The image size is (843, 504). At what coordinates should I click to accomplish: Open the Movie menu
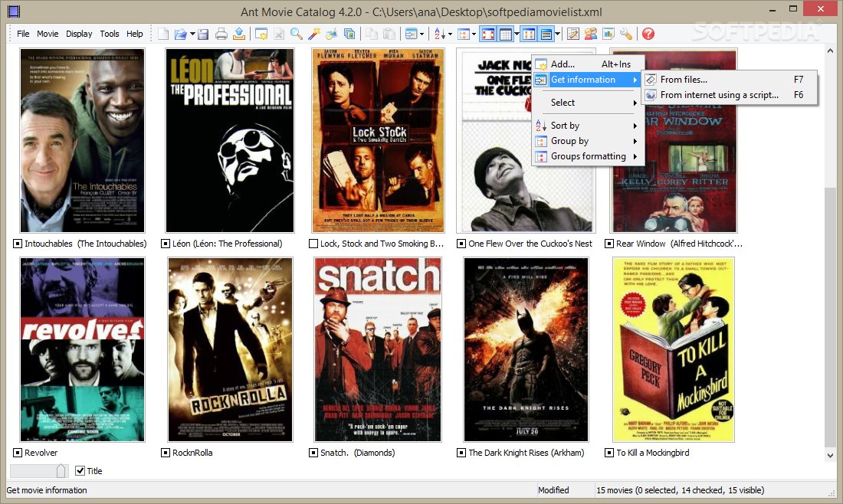tap(48, 34)
